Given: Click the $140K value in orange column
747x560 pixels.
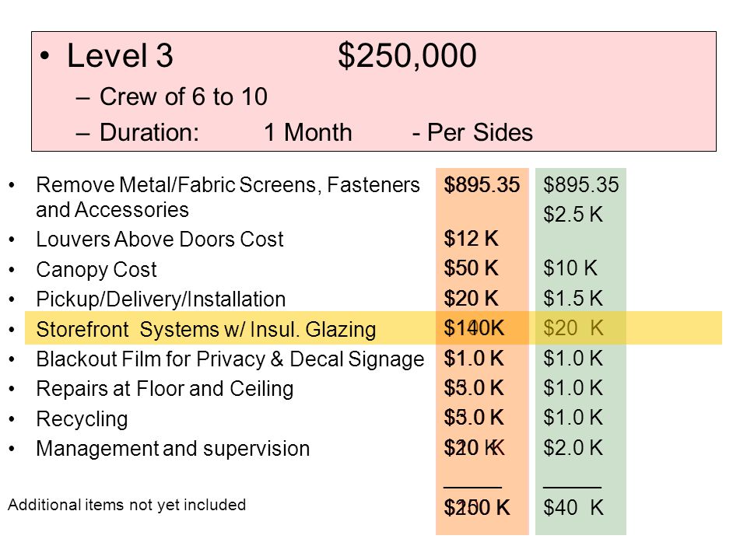Looking at the screenshot, I should coord(474,328).
